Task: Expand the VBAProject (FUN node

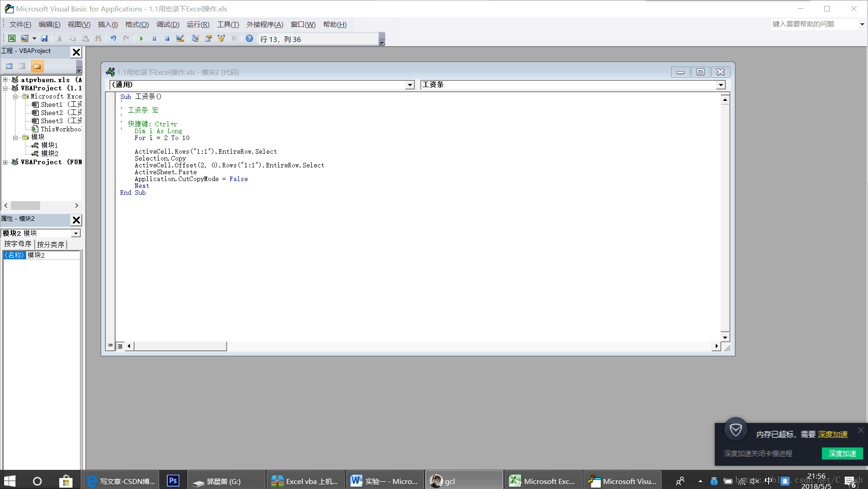Action: pyautogui.click(x=5, y=162)
